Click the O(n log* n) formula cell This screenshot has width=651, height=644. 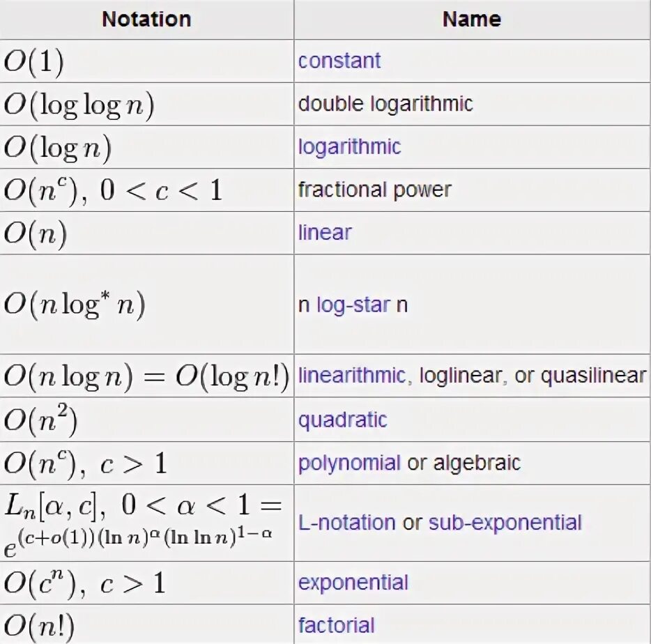click(75, 306)
